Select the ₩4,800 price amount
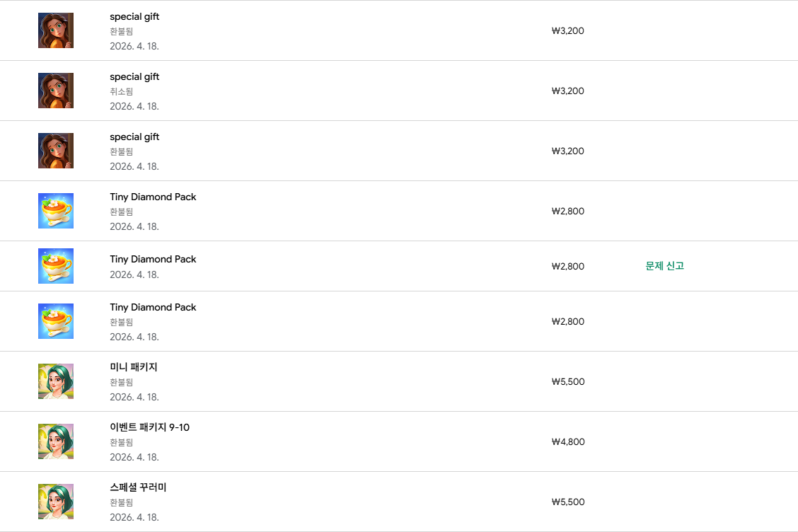798x532 pixels. pyautogui.click(x=568, y=442)
